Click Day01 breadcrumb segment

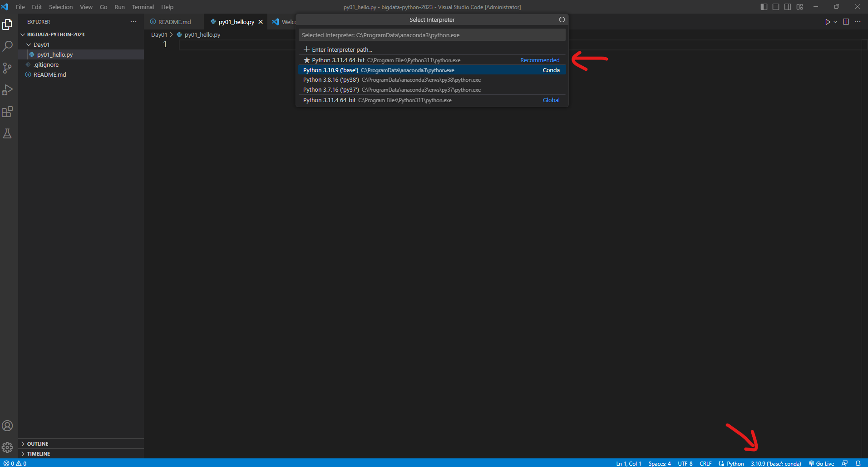coord(159,34)
